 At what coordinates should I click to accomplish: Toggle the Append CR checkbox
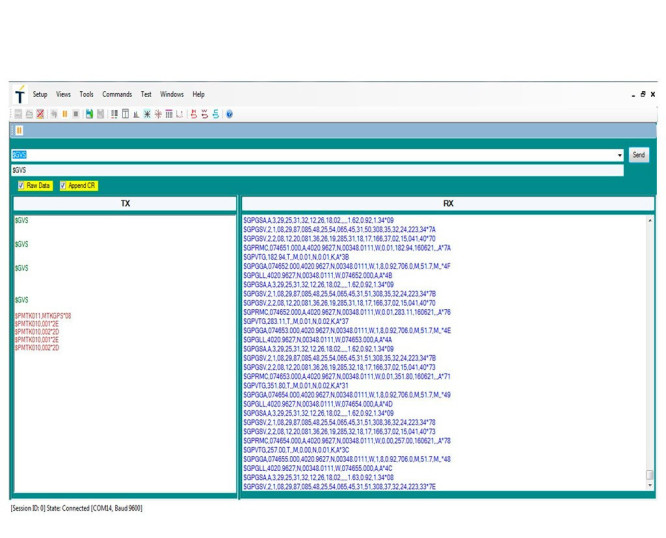pos(63,186)
